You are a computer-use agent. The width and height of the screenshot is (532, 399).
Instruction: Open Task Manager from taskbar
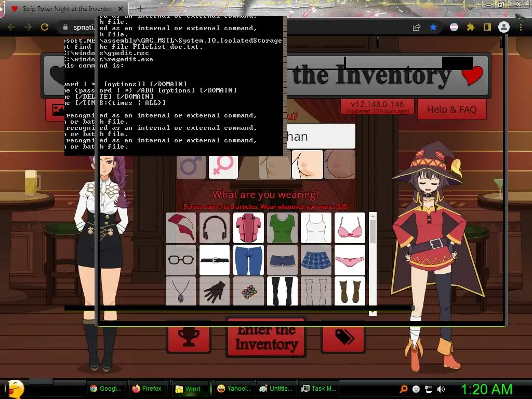(318, 389)
